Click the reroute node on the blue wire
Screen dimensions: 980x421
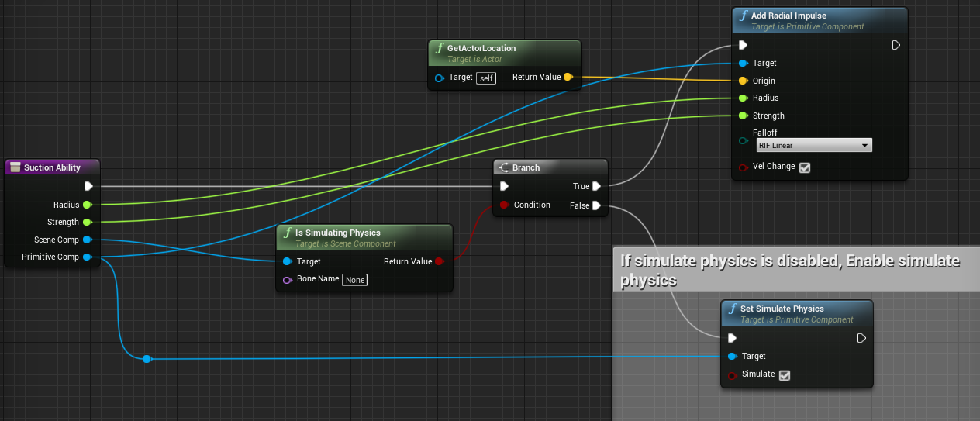(147, 358)
